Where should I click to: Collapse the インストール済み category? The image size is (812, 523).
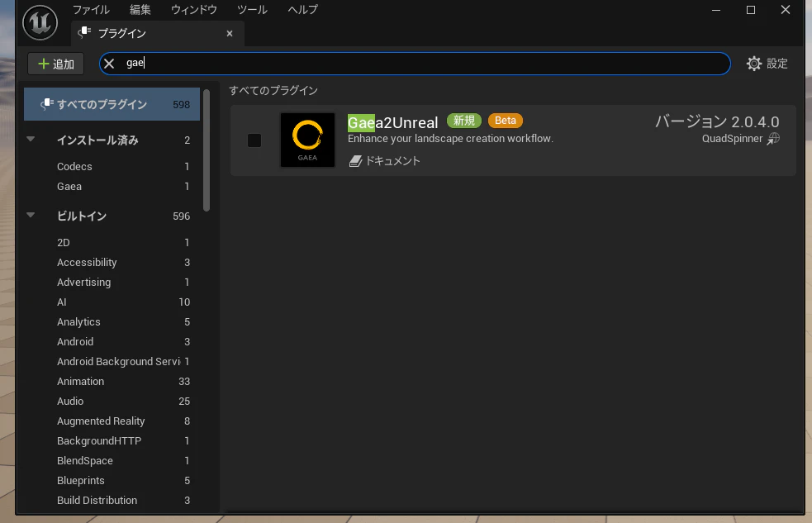(x=31, y=140)
